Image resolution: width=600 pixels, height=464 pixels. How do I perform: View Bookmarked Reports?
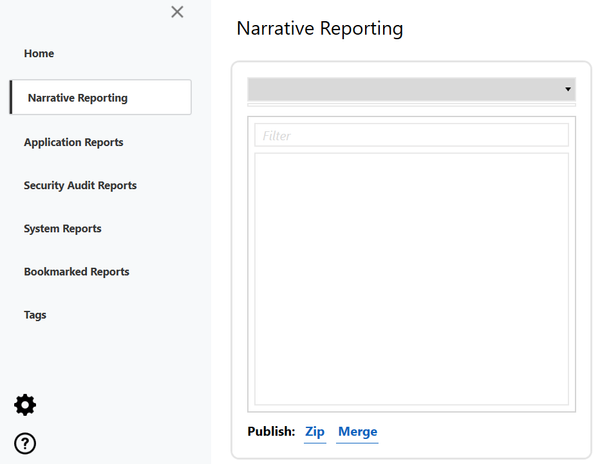coord(77,271)
